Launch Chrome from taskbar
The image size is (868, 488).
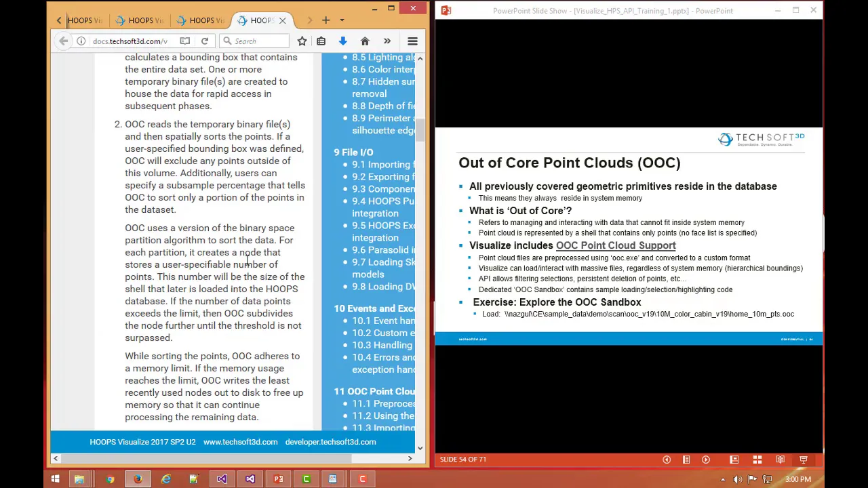point(110,479)
